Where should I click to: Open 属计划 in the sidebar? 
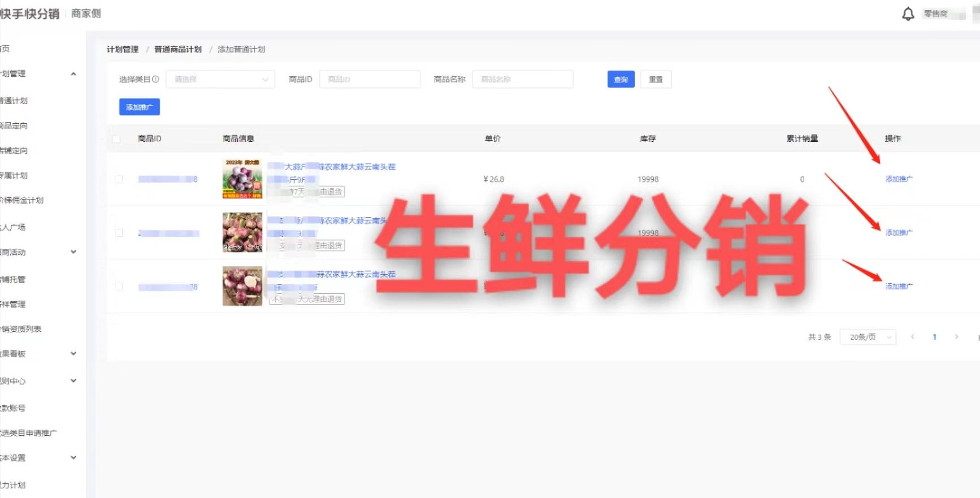pyautogui.click(x=14, y=175)
